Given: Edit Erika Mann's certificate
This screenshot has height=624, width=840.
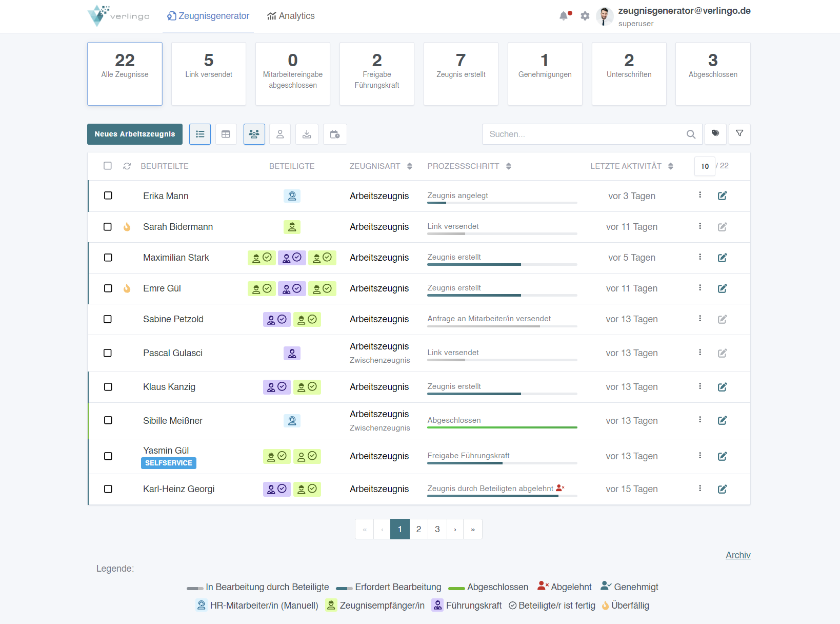Looking at the screenshot, I should 722,196.
